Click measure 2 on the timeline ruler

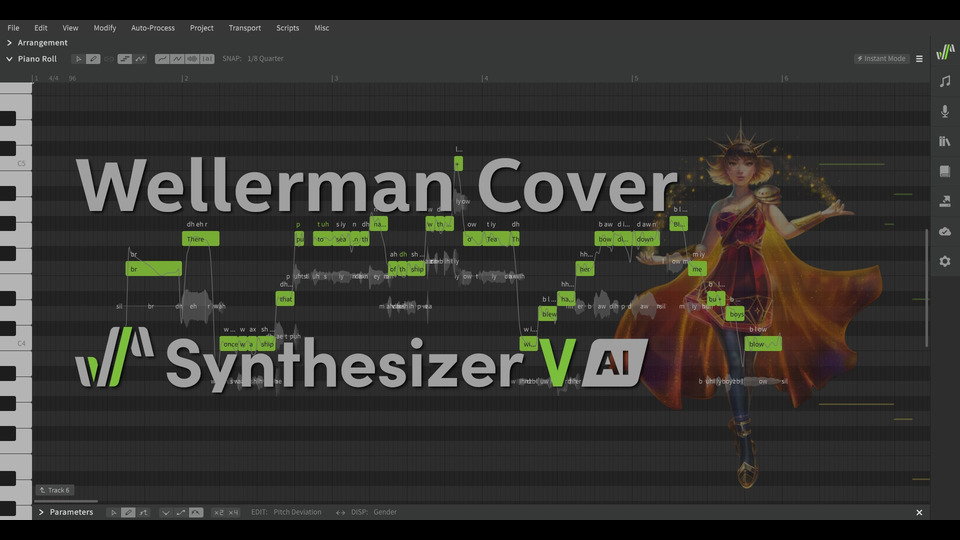pos(185,78)
